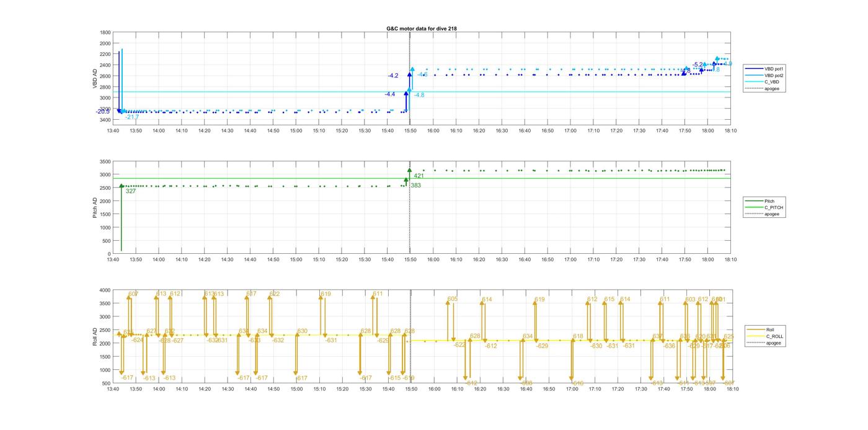Click the "1800" tick on VBD axis
Viewport: 868px width, 430px height.
pyautogui.click(x=105, y=32)
